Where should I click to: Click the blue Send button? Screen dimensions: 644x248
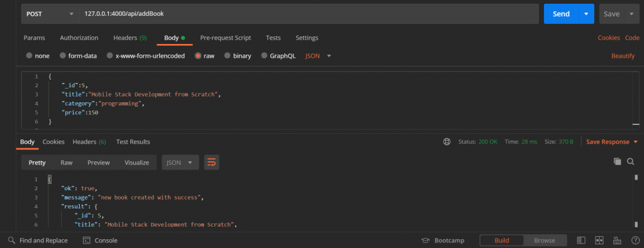coord(561,14)
